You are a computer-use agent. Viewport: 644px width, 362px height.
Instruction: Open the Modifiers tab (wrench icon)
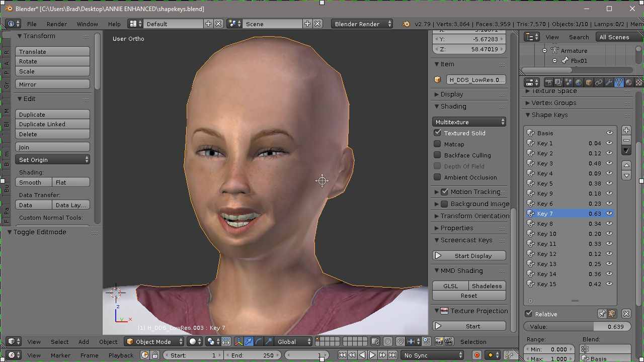[609, 82]
